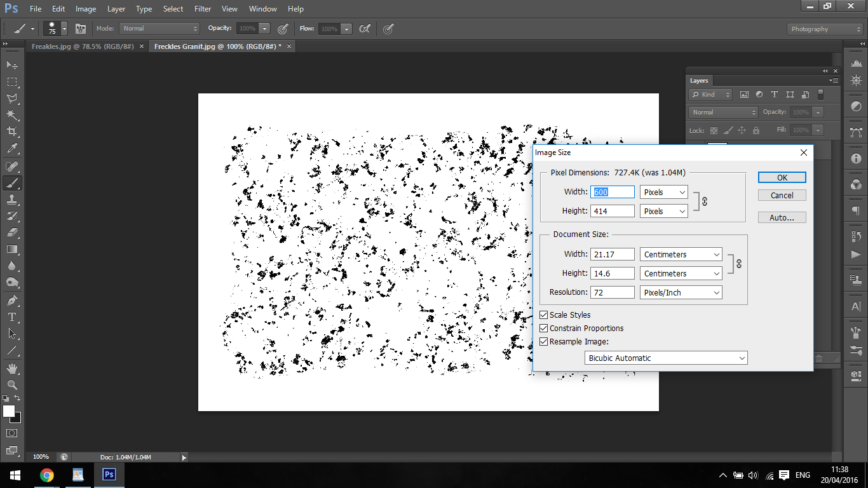Viewport: 868px width, 488px height.
Task: Toggle the brush panel button
Action: [81, 29]
